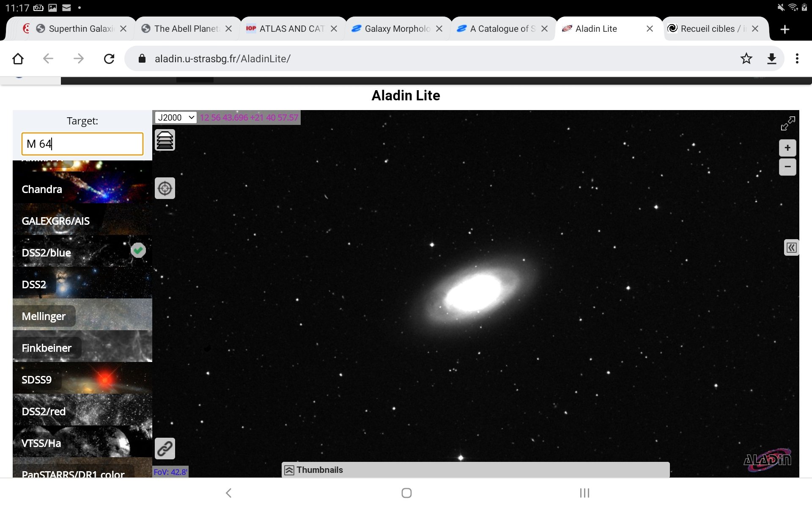Open the layers stack panel icon
The image size is (812, 508).
165,140
